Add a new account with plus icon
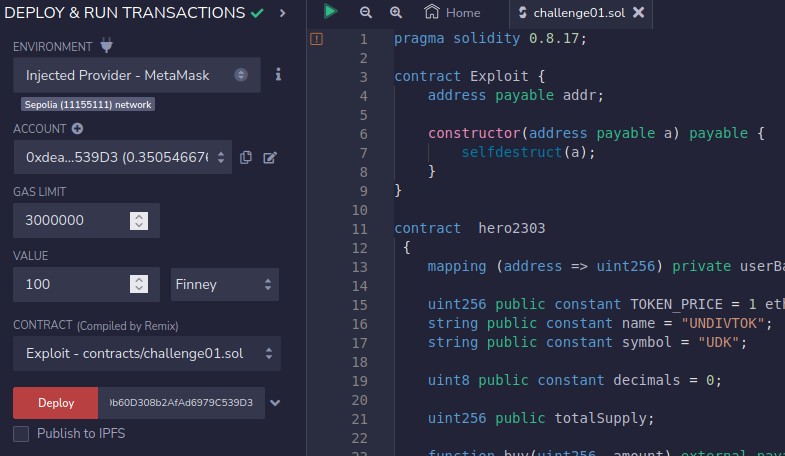Screen dimensions: 785x456 click(77, 129)
